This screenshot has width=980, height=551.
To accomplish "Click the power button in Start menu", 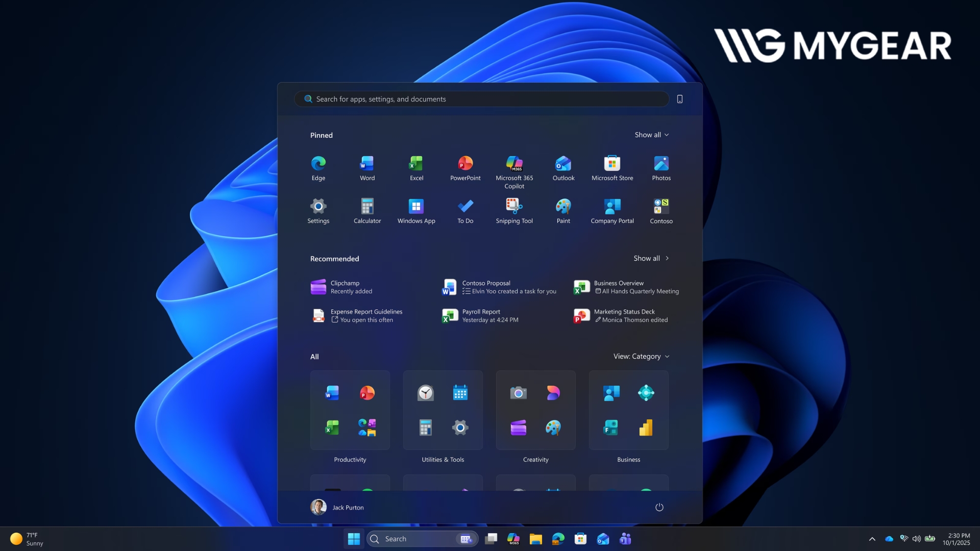I will point(659,507).
